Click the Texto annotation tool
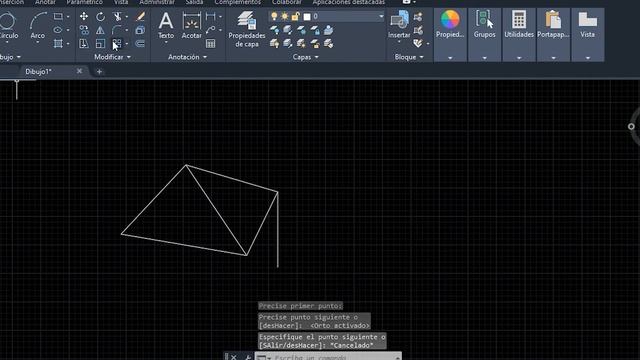Viewport: 640px width, 360px height. point(166,25)
